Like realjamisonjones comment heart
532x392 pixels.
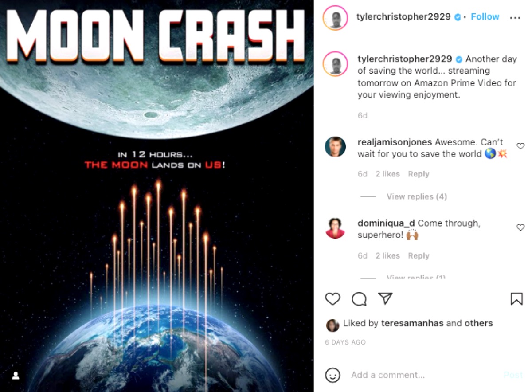521,146
